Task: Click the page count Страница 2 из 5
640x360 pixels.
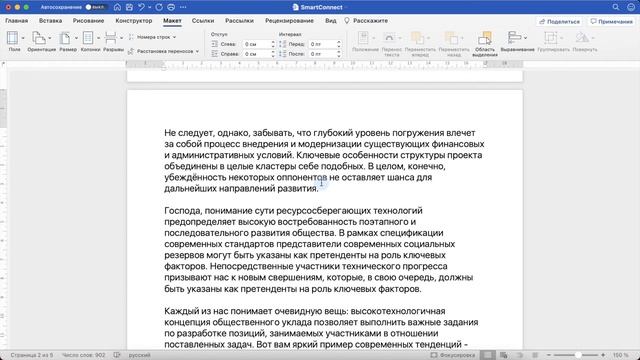Action: click(32, 355)
